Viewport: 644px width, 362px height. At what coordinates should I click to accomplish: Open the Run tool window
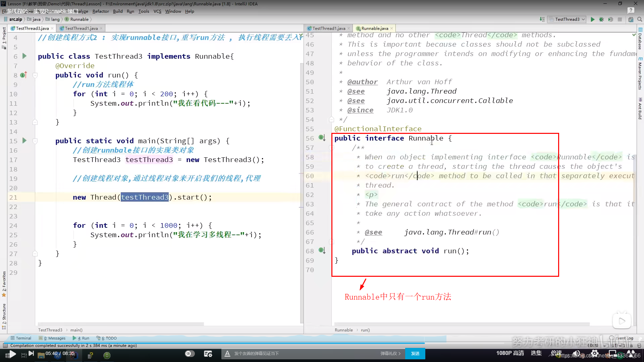[x=81, y=338]
